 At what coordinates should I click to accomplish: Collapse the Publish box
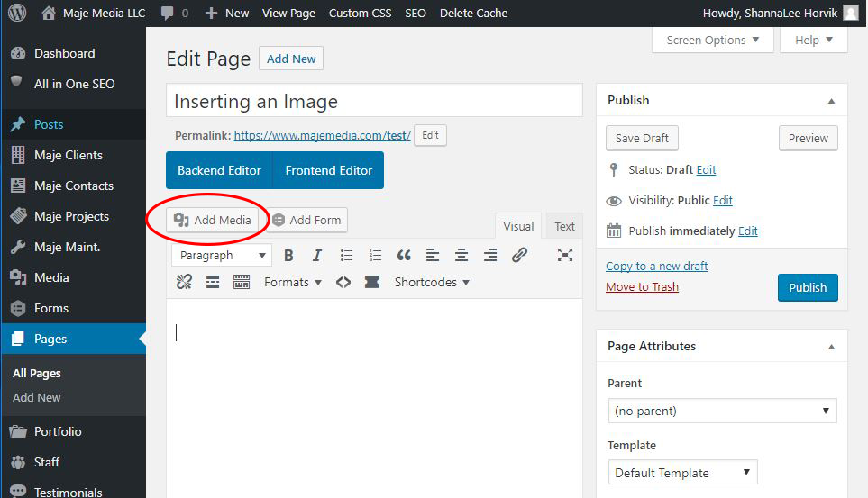pyautogui.click(x=831, y=101)
